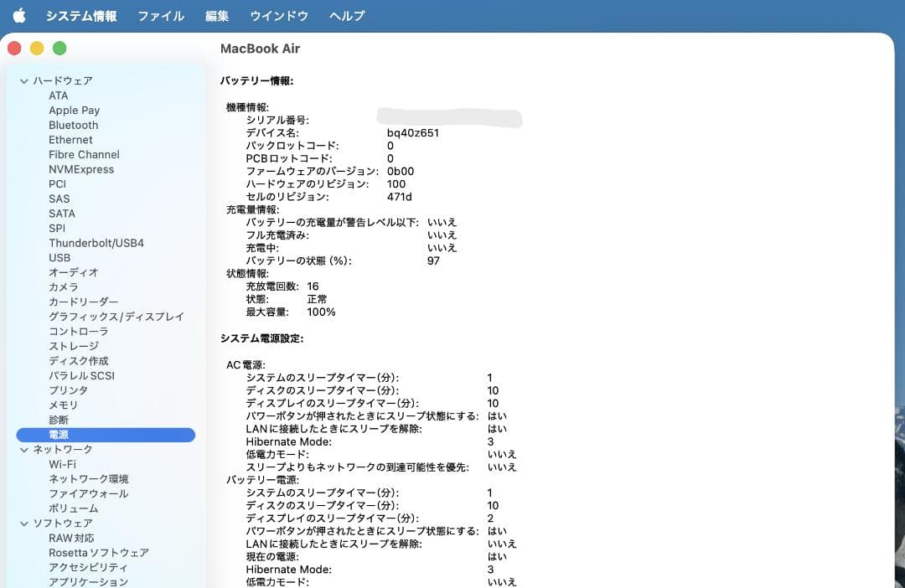The image size is (905, 588).
Task: Collapse the ハードウェア section in the sidebar
Action: tap(23, 80)
